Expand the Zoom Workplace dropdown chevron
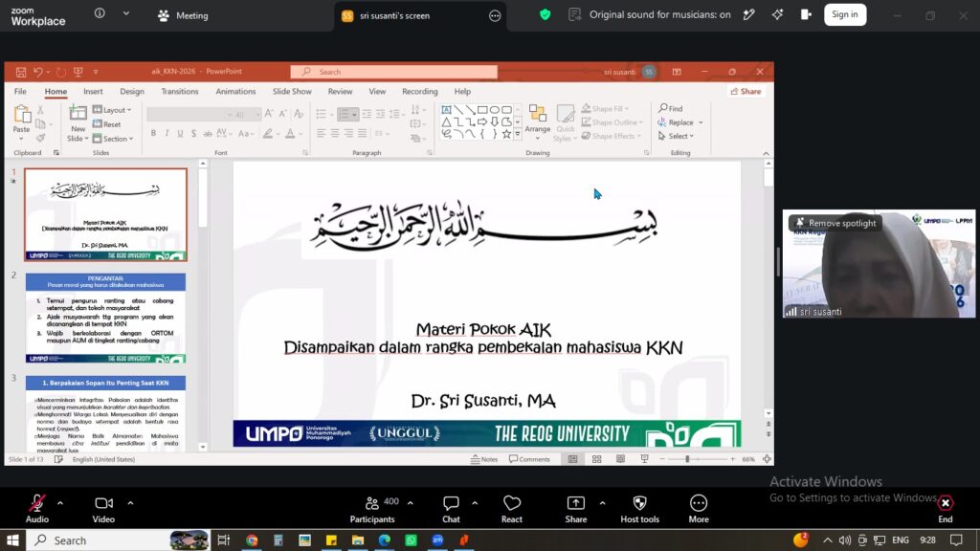This screenshot has width=980, height=551. (x=126, y=13)
